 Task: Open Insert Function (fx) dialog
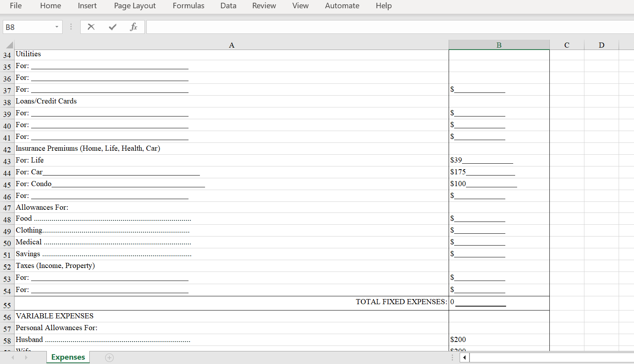133,27
